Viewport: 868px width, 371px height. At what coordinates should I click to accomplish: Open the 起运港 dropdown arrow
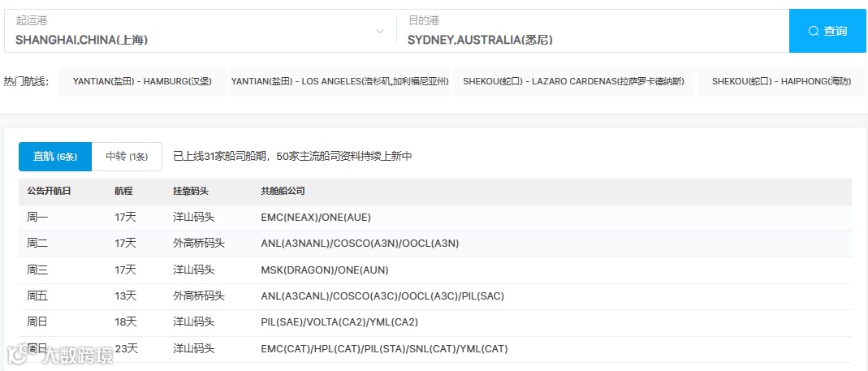(380, 31)
